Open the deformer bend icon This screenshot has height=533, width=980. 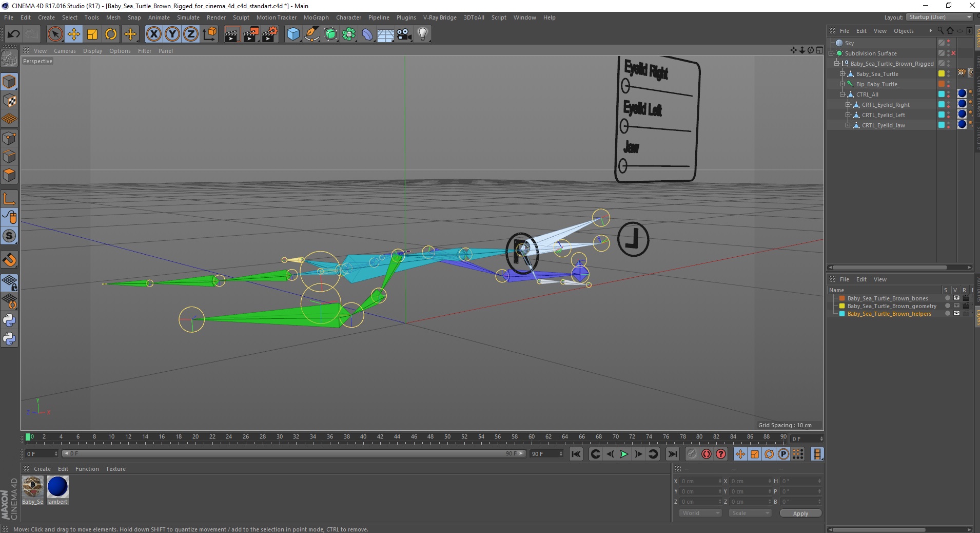tap(367, 34)
